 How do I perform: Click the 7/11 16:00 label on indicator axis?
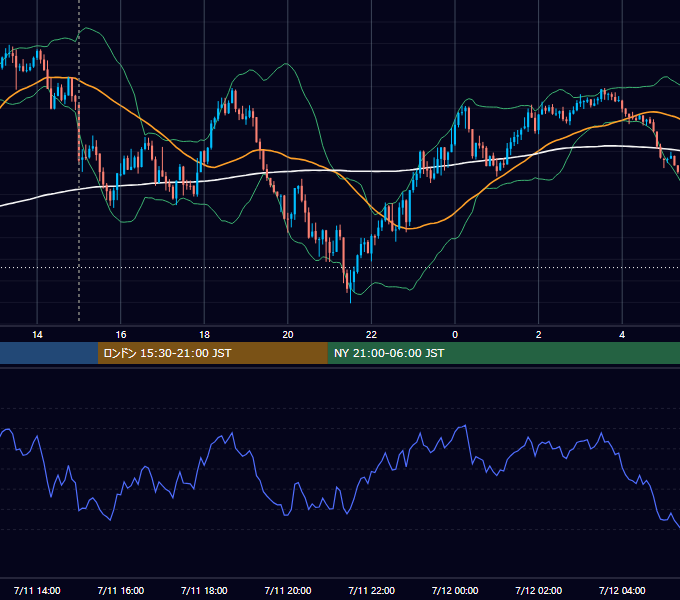click(x=121, y=590)
